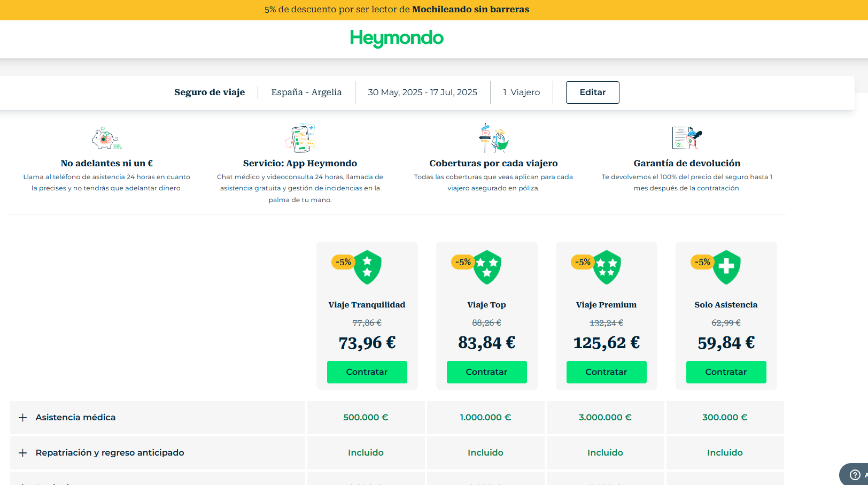Click the travel dates field
This screenshot has width=868, height=485.
(422, 92)
